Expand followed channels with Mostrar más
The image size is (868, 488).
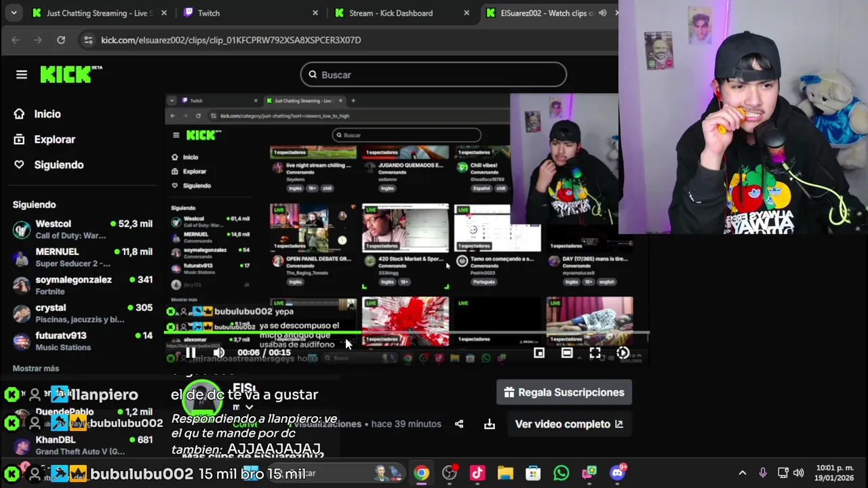pyautogui.click(x=36, y=369)
